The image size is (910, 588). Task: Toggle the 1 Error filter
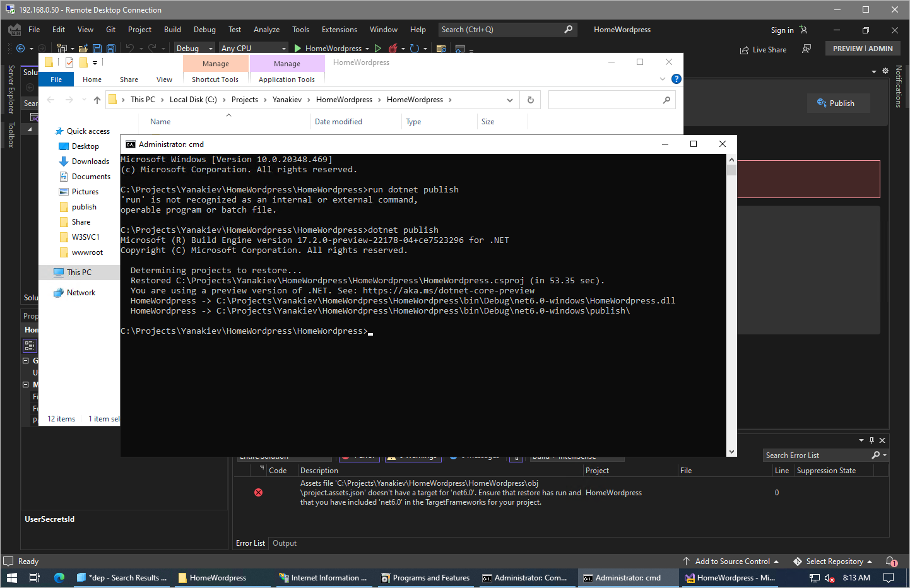click(x=359, y=456)
